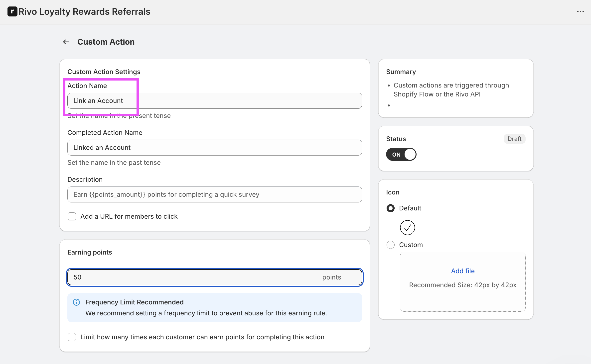Click the default checkmark icon preview
The width and height of the screenshot is (591, 364).
[x=407, y=227]
